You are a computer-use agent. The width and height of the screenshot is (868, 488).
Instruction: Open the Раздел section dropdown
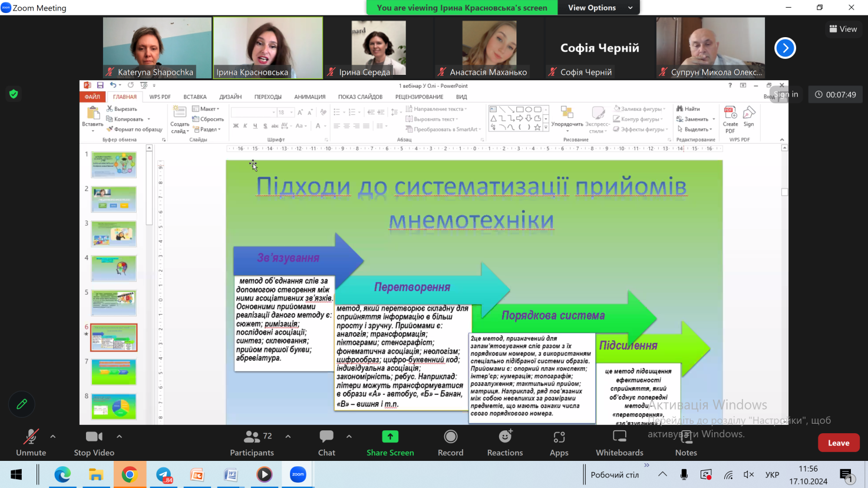[x=206, y=129]
